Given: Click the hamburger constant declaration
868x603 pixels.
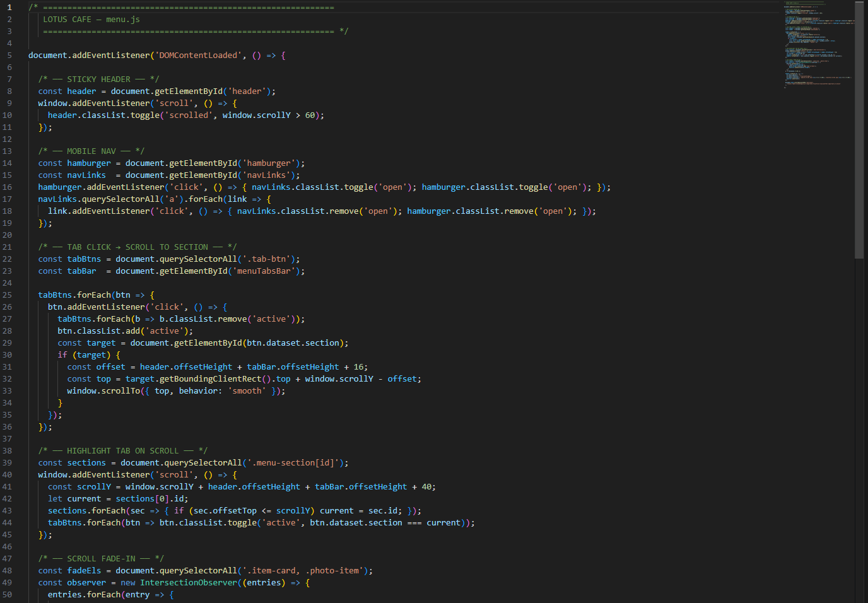Looking at the screenshot, I should (88, 163).
